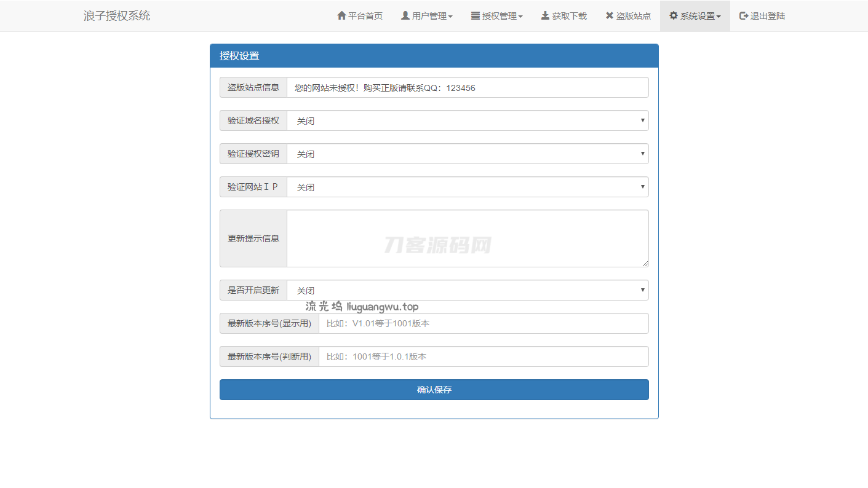Click the gear icon beside 系统设置
The height and width of the screenshot is (488, 868).
674,16
